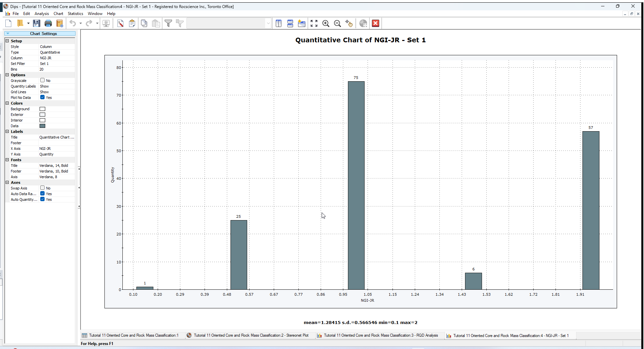Toggle the Grayscale checkbox

[43, 80]
